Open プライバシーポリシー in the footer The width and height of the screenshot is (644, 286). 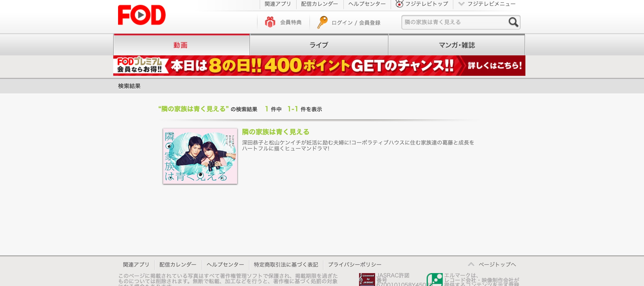coord(354,265)
